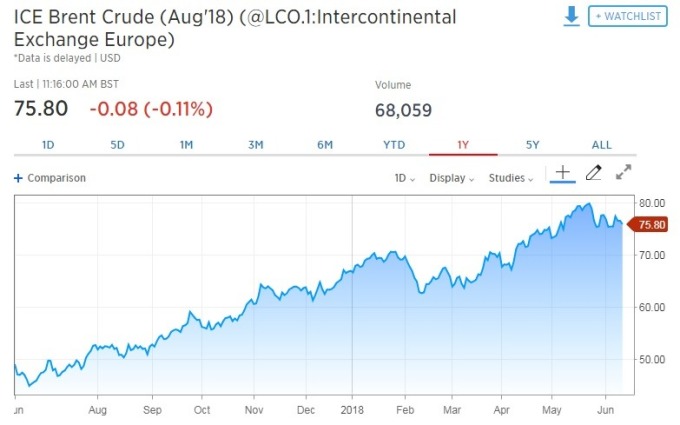680x425 pixels.
Task: Open the Studies dropdown menu
Action: [511, 178]
